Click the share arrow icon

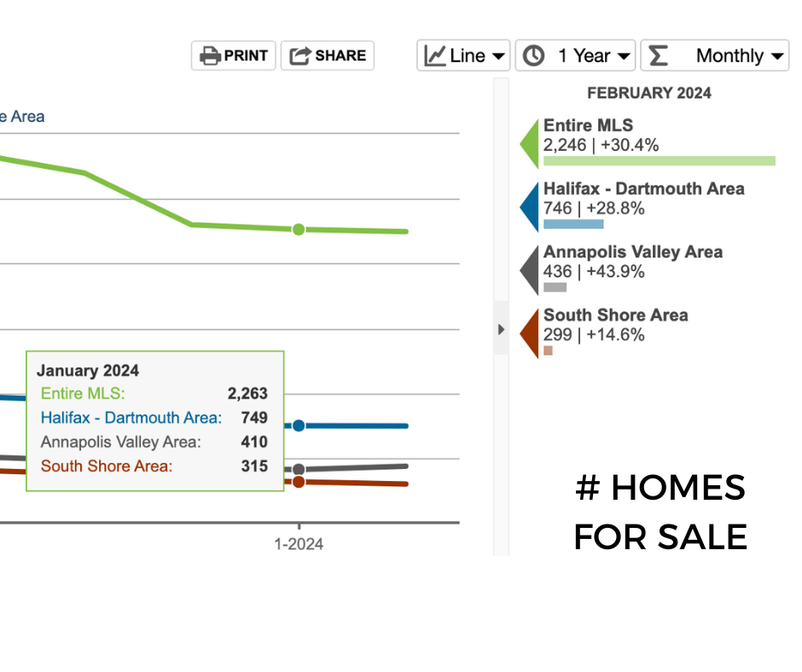pos(300,55)
